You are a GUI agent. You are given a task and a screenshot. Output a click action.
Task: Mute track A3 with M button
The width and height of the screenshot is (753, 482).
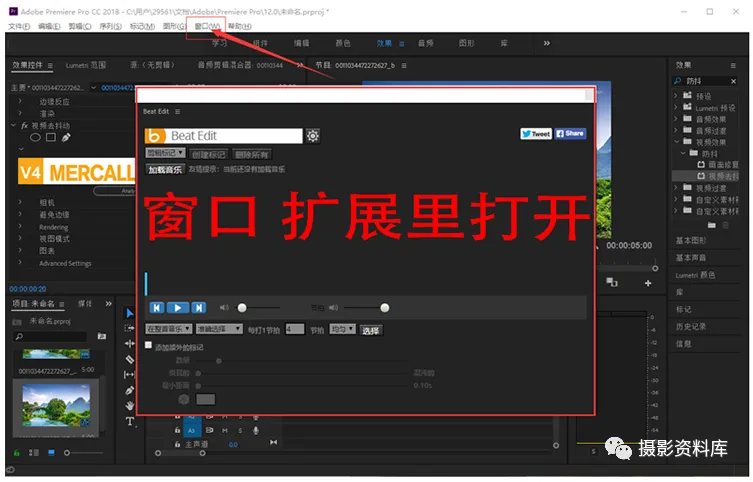(225, 431)
